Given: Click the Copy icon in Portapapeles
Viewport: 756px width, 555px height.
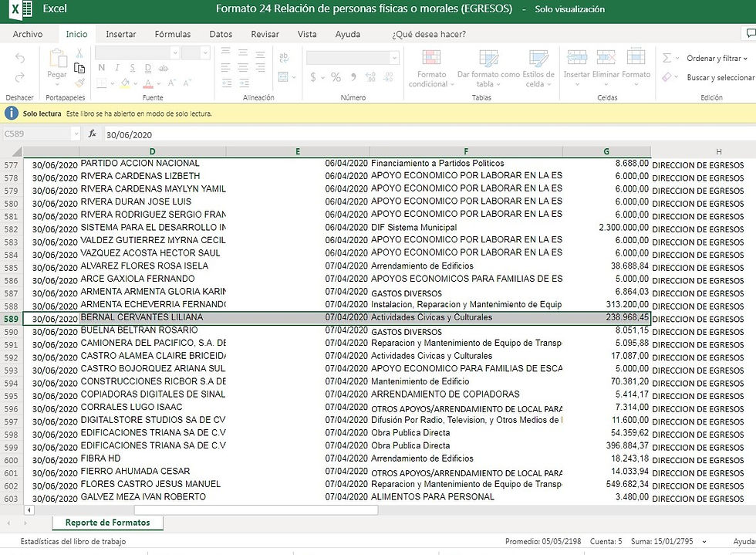Looking at the screenshot, I should 79,68.
